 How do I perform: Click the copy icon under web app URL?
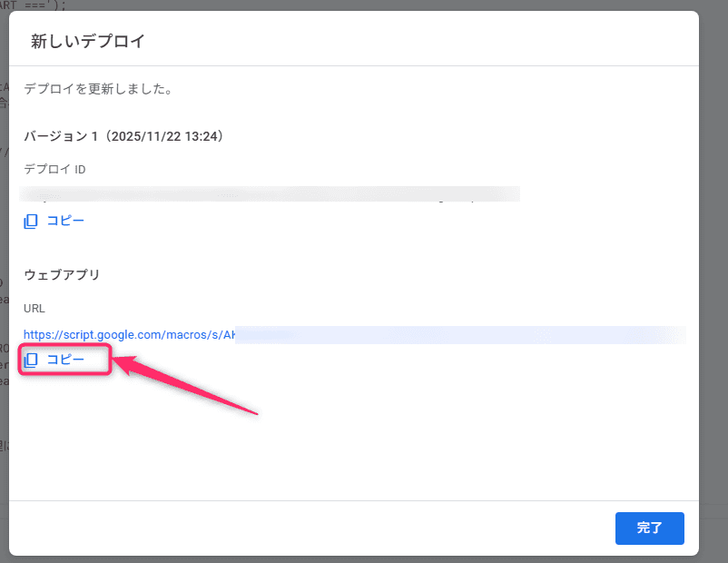[x=31, y=360]
